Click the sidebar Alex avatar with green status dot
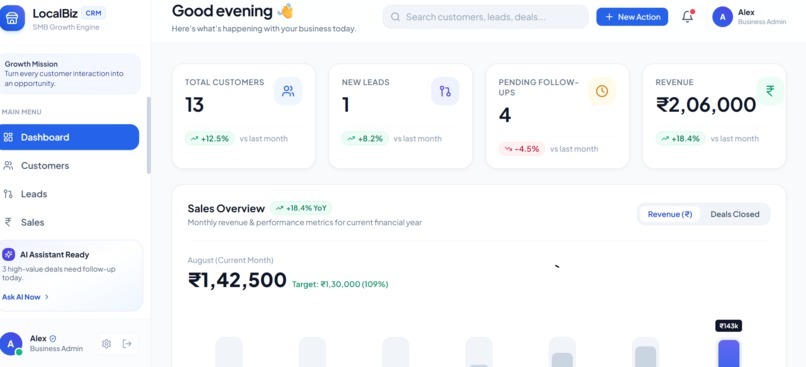The height and width of the screenshot is (367, 806). (11, 344)
